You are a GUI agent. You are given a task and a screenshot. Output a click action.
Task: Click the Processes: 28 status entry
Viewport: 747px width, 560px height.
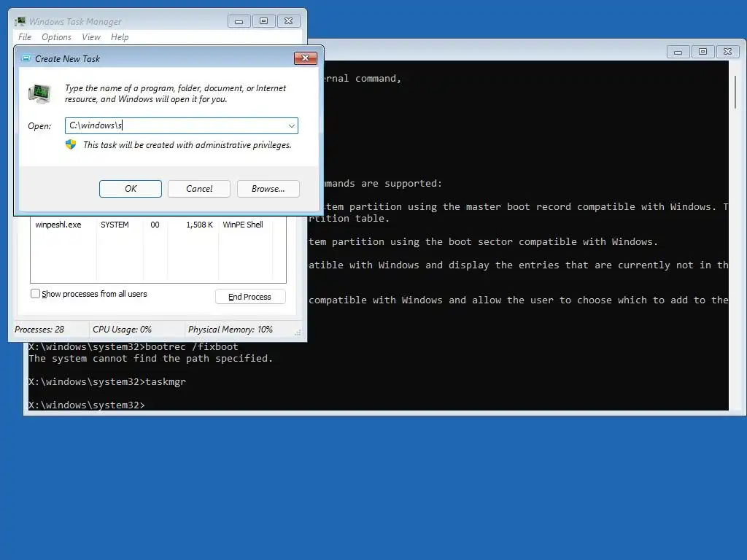point(39,330)
